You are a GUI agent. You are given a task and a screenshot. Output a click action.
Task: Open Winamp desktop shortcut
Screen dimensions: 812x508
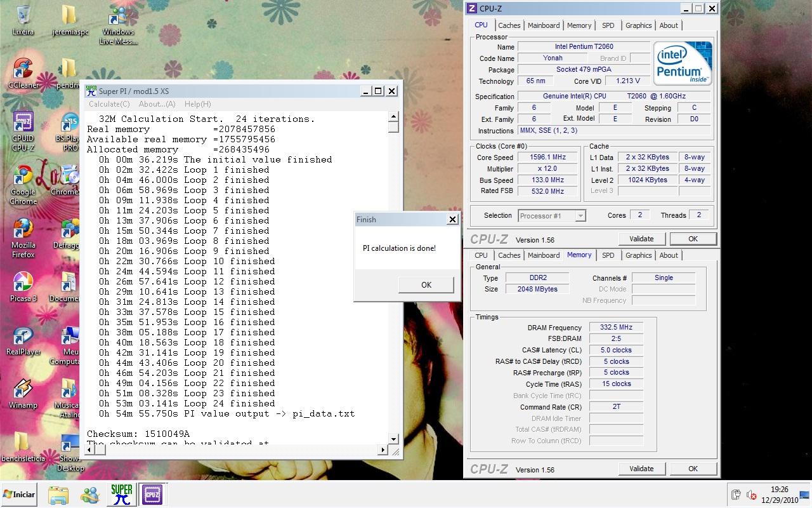point(23,393)
